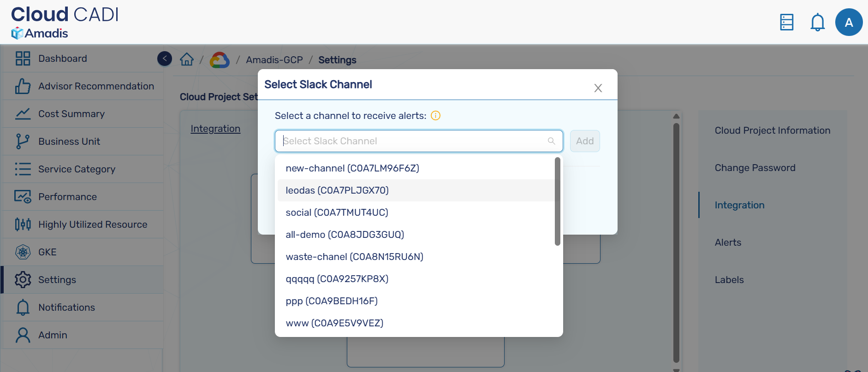Select the leodas channel option
The height and width of the screenshot is (372, 868).
tap(337, 190)
